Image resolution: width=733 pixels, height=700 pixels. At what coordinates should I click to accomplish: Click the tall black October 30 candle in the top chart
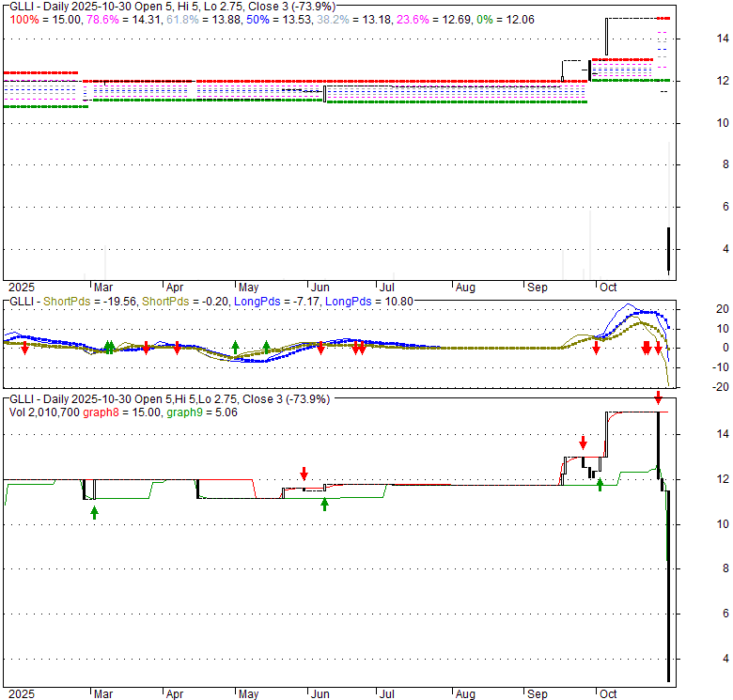tap(669, 250)
